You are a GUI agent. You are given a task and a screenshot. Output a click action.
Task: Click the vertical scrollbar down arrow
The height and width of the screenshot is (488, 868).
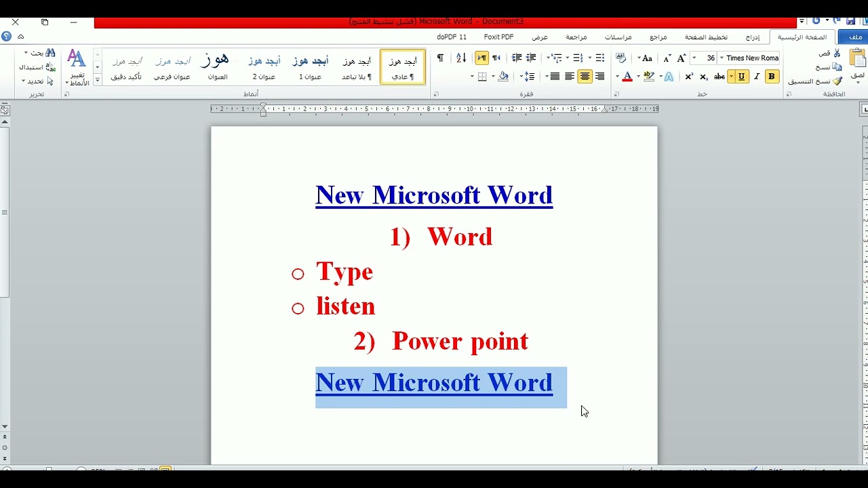(x=5, y=426)
